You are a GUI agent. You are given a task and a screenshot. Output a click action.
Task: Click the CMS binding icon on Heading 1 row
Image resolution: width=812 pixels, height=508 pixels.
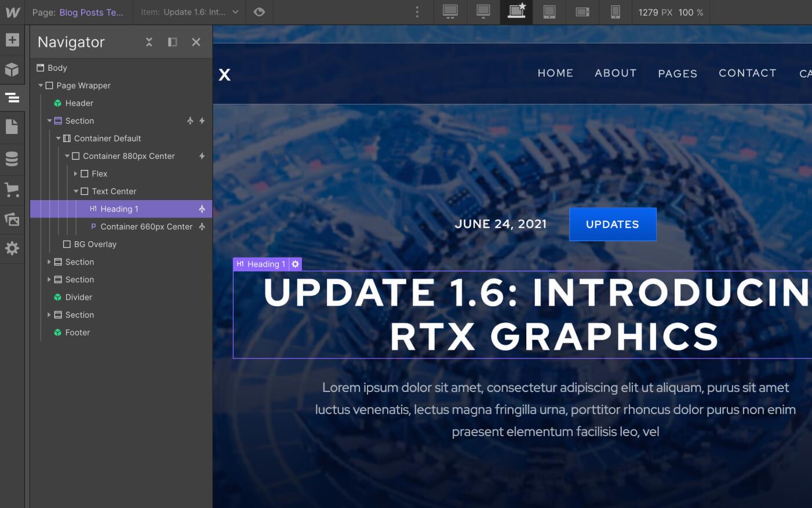pyautogui.click(x=202, y=209)
